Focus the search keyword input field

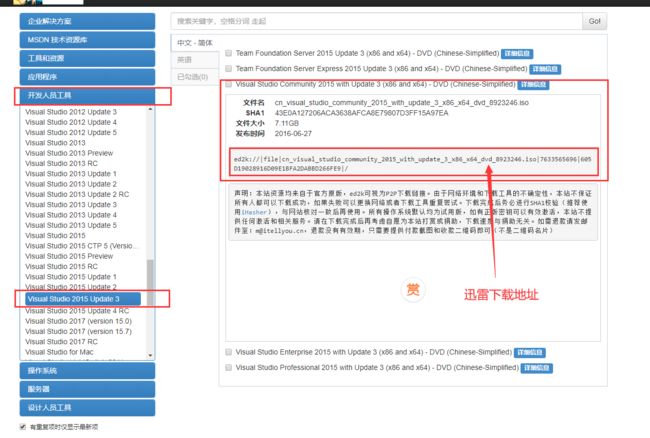click(x=376, y=21)
